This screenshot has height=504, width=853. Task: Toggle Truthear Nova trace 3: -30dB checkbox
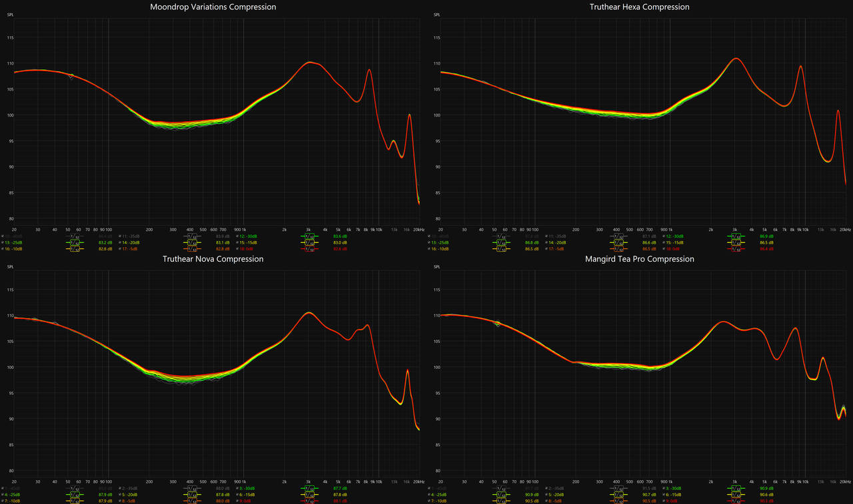238,489
